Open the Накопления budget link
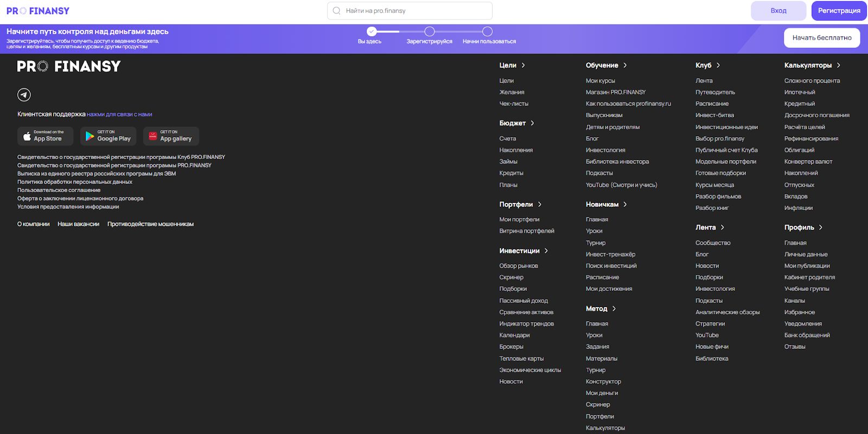This screenshot has height=434, width=868. 516,150
